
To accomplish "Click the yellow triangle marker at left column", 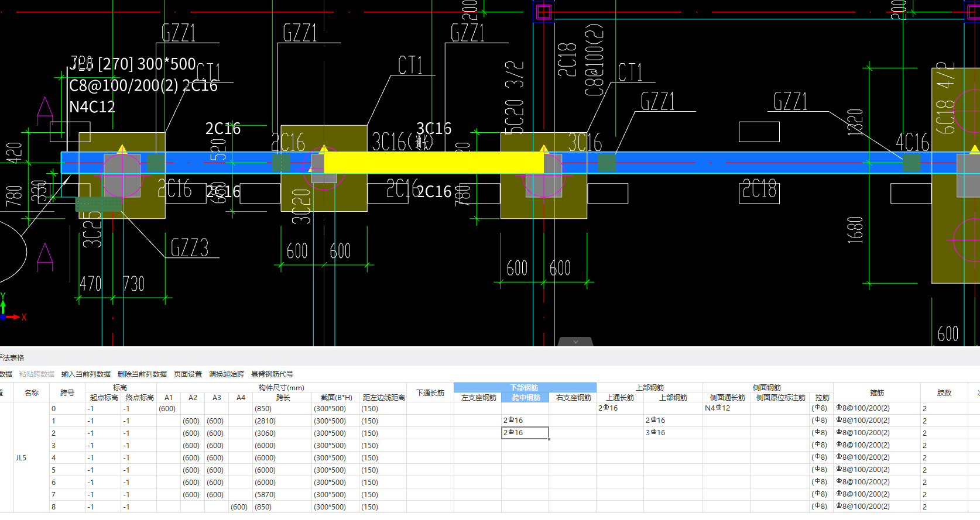I will [122, 149].
